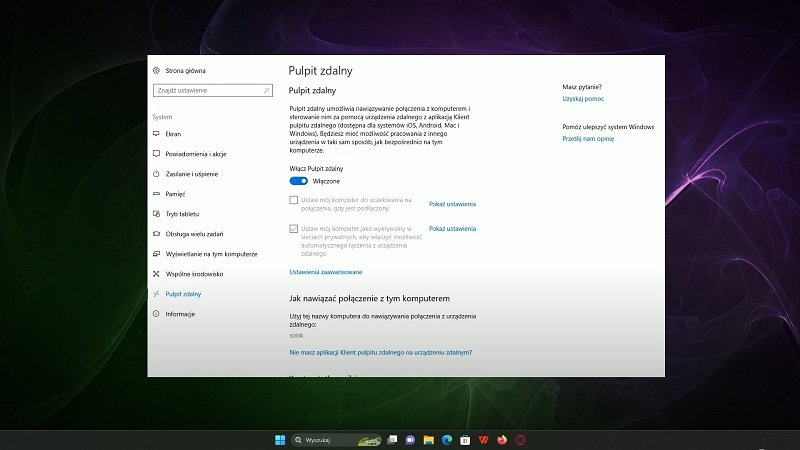Open the Pamięć section

pos(175,194)
